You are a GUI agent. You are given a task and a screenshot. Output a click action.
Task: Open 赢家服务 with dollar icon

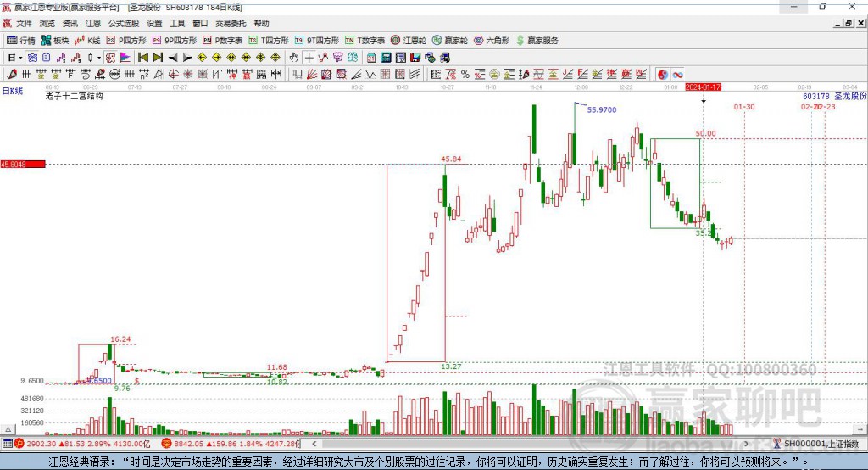click(537, 41)
